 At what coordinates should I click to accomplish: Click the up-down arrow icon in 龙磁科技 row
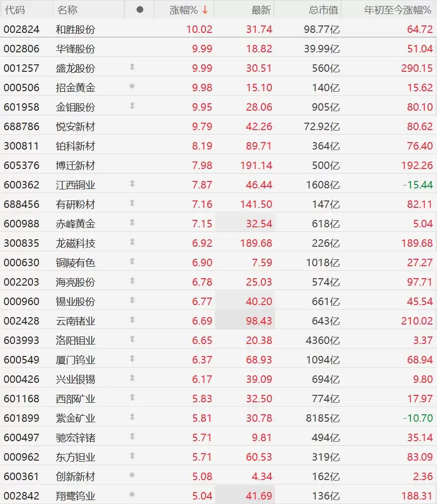tap(132, 242)
